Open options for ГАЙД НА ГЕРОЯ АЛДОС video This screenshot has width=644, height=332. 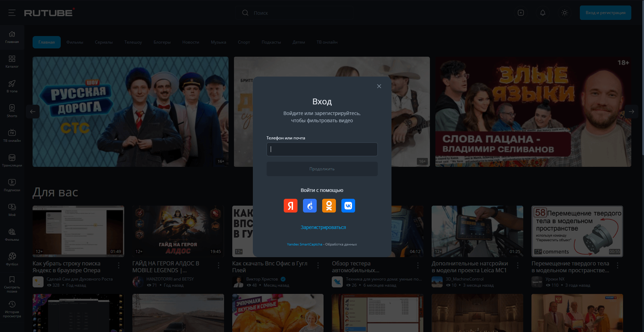tap(219, 265)
